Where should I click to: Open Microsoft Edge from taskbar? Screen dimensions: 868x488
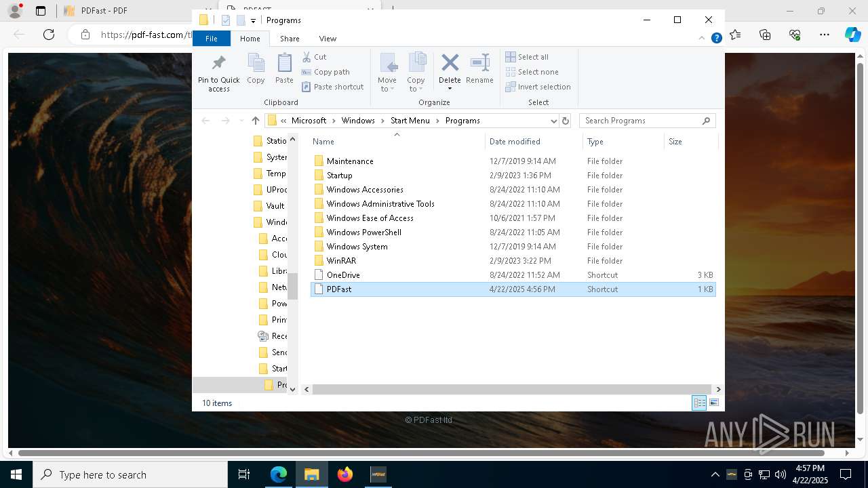pos(279,474)
